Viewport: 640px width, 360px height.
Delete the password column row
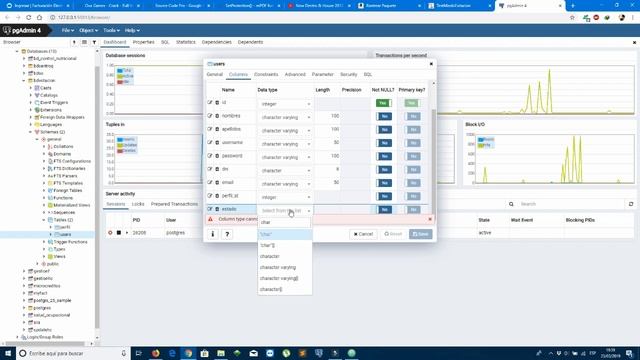[217, 156]
